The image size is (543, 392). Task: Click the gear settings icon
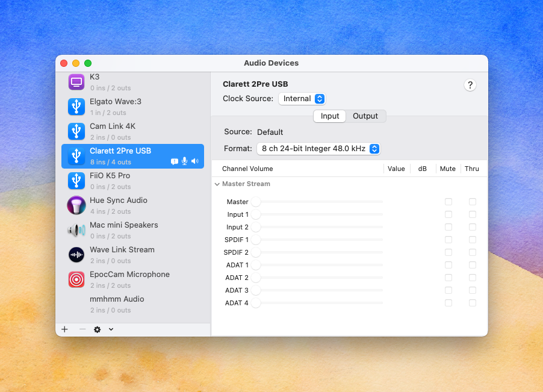pos(98,329)
